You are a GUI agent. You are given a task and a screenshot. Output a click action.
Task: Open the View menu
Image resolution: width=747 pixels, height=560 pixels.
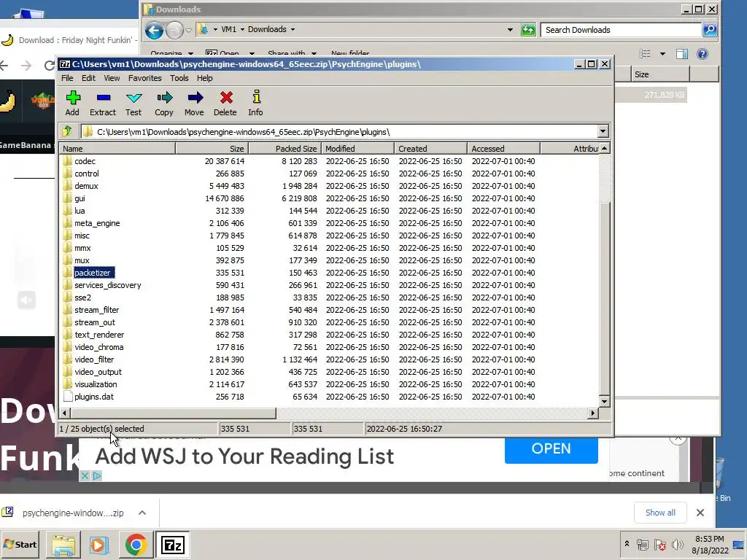click(112, 78)
